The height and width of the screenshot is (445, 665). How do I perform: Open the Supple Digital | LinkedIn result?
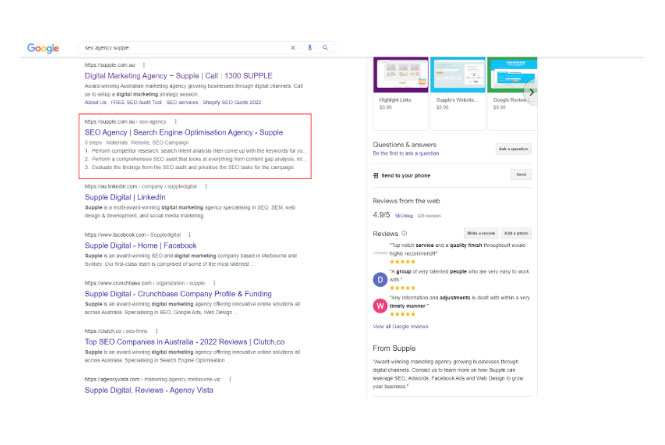pyautogui.click(x=125, y=197)
